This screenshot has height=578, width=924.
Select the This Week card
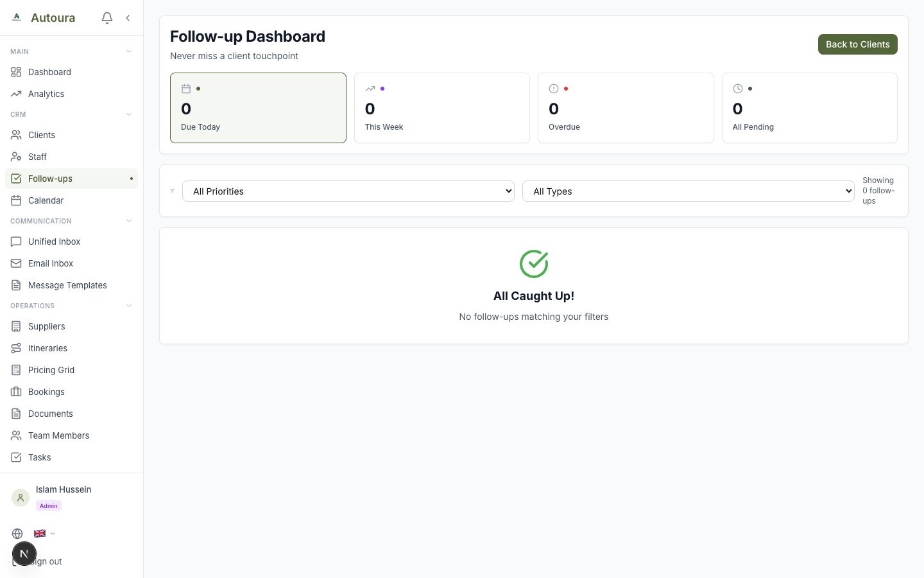tap(442, 108)
